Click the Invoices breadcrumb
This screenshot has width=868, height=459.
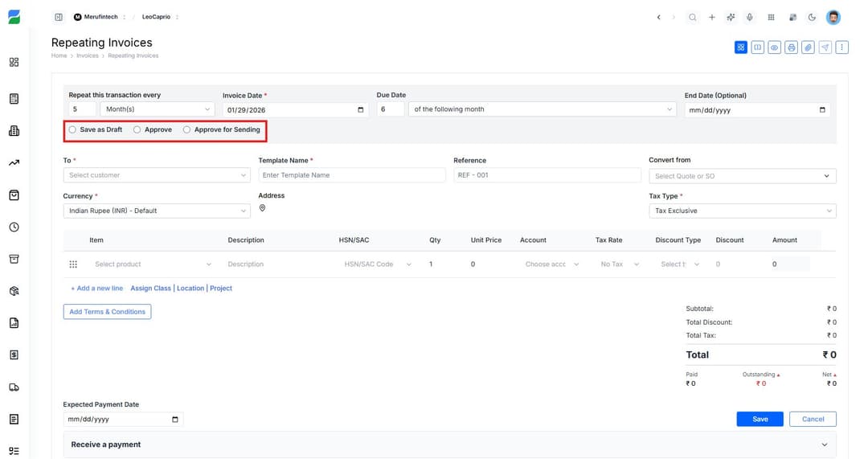87,56
